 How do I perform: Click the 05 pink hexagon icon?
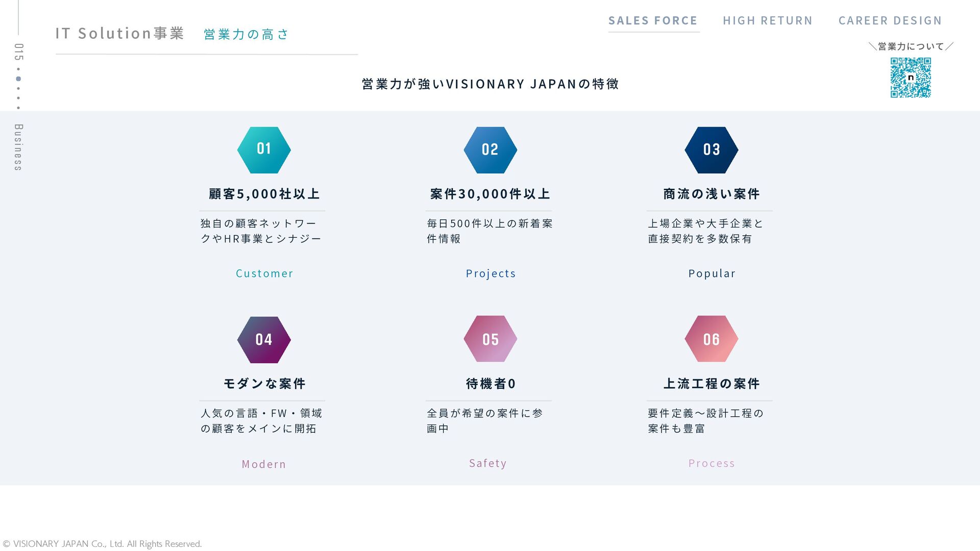pos(490,339)
